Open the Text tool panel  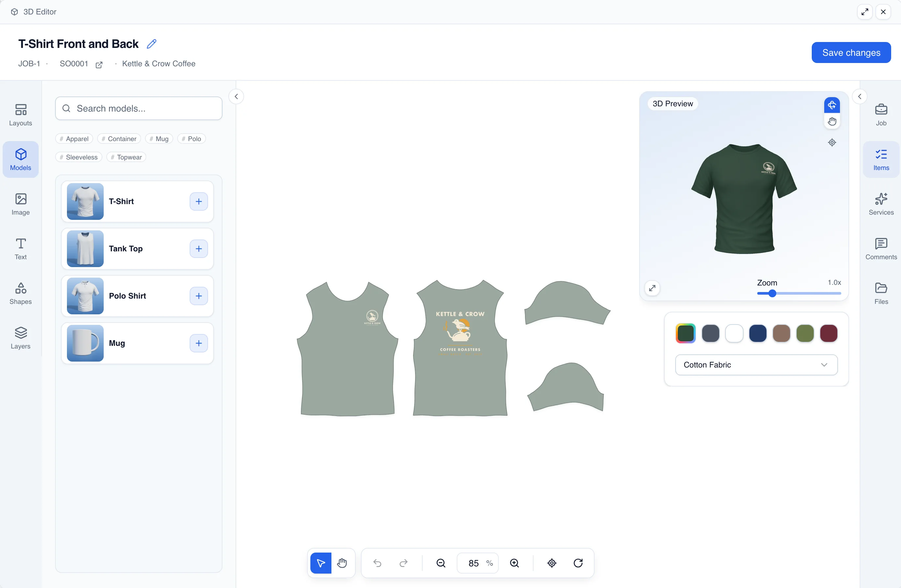pyautogui.click(x=20, y=249)
